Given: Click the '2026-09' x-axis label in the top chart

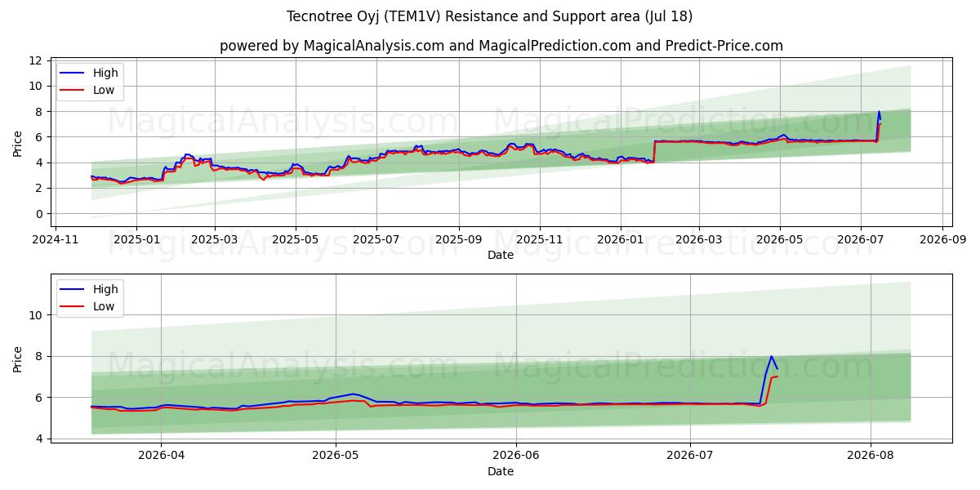Looking at the screenshot, I should pyautogui.click(x=942, y=241).
